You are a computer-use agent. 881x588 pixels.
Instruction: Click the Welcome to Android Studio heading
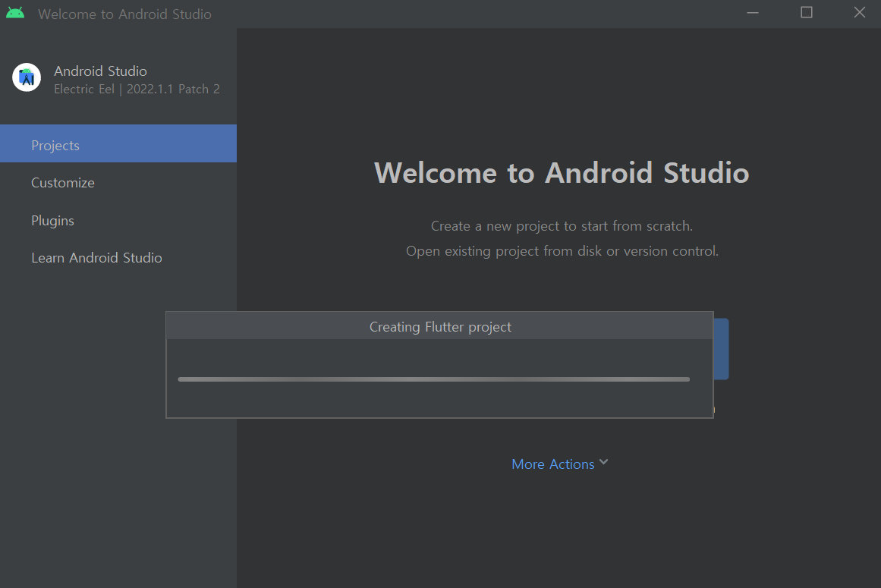pyautogui.click(x=562, y=172)
